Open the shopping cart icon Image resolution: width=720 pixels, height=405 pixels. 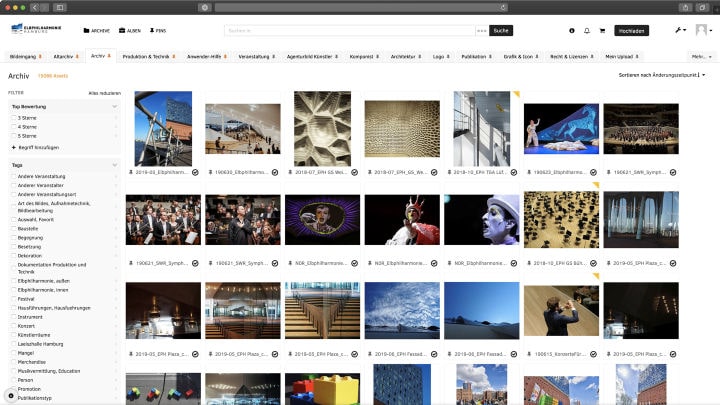pos(602,31)
